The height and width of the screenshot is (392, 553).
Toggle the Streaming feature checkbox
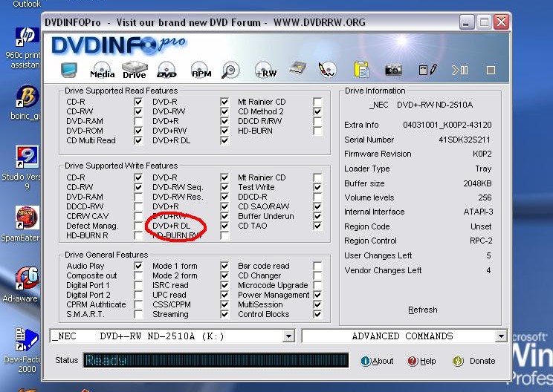pos(224,314)
